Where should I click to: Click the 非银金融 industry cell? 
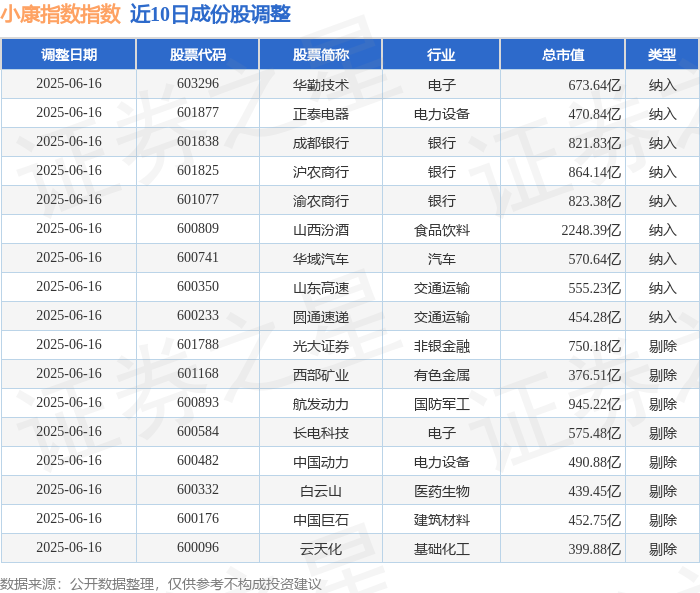click(442, 346)
